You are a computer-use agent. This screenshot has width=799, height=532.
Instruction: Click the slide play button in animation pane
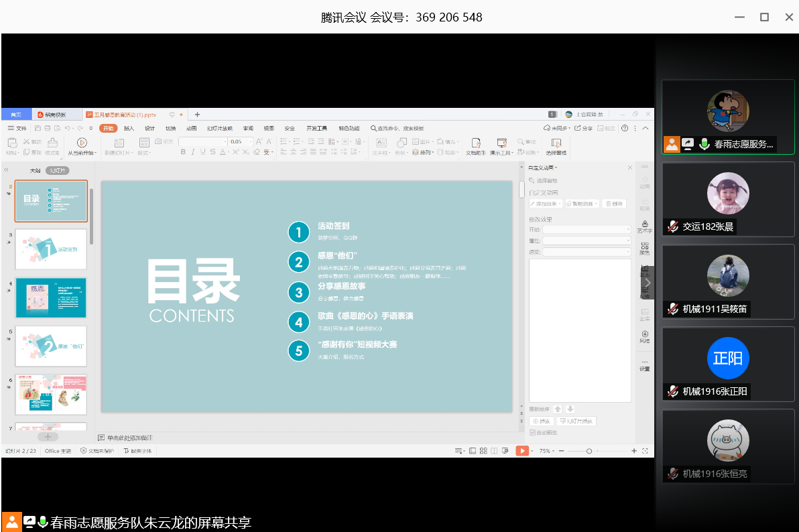coord(542,421)
